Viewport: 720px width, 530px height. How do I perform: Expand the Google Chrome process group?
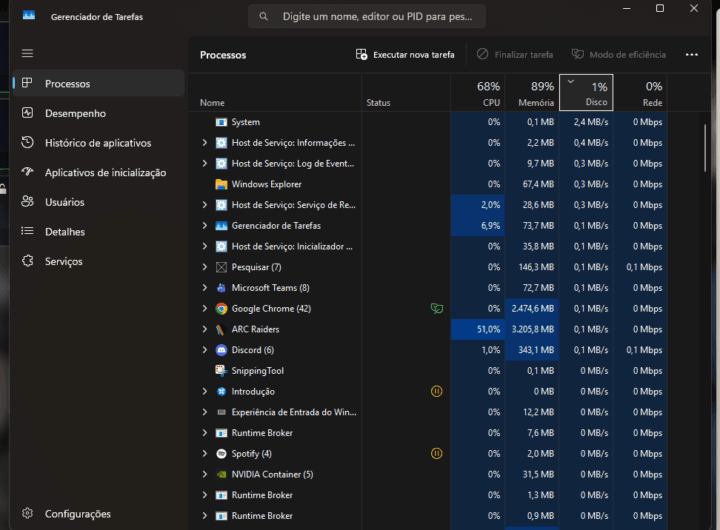(204, 309)
